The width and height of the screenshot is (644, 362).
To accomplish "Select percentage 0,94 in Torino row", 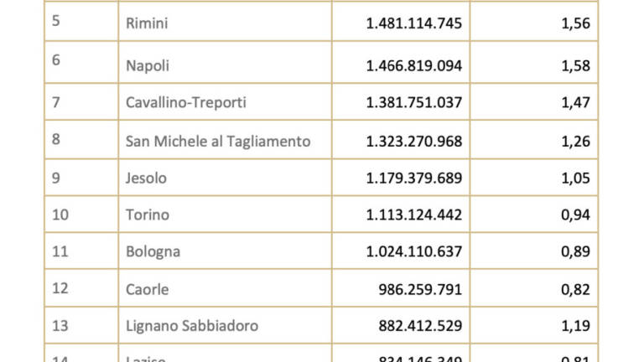I will 575,215.
